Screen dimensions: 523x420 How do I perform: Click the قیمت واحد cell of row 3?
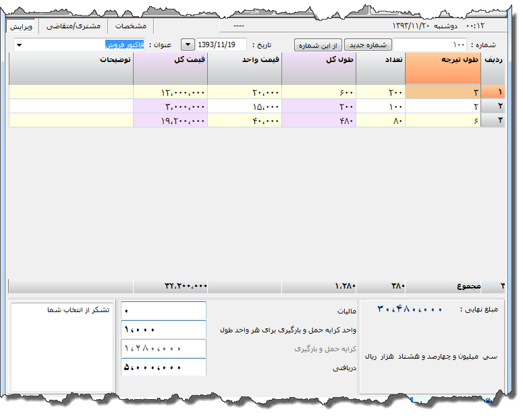coord(244,119)
